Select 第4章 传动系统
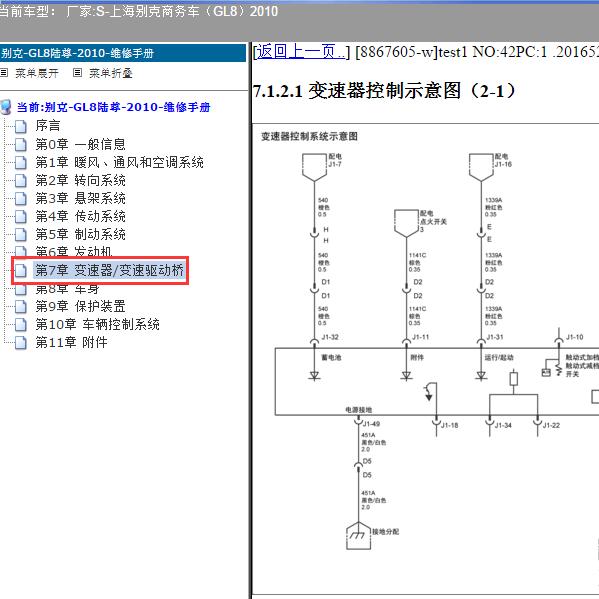 (x=80, y=216)
